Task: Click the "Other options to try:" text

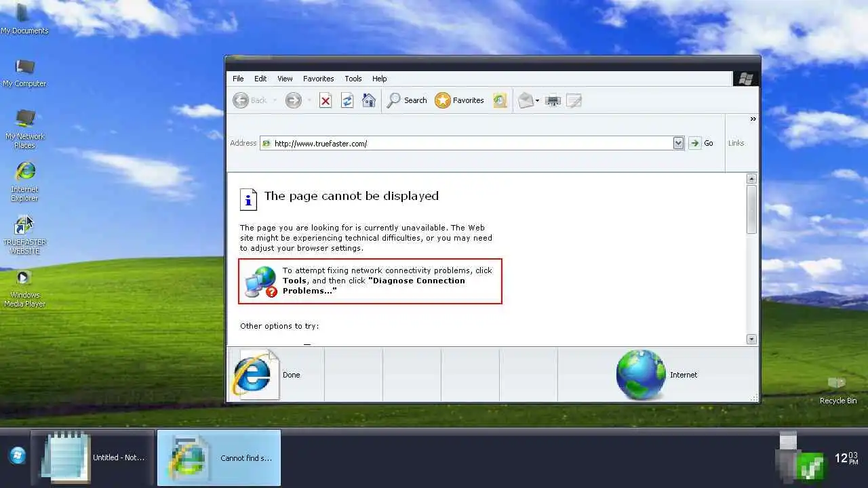Action: click(x=279, y=326)
